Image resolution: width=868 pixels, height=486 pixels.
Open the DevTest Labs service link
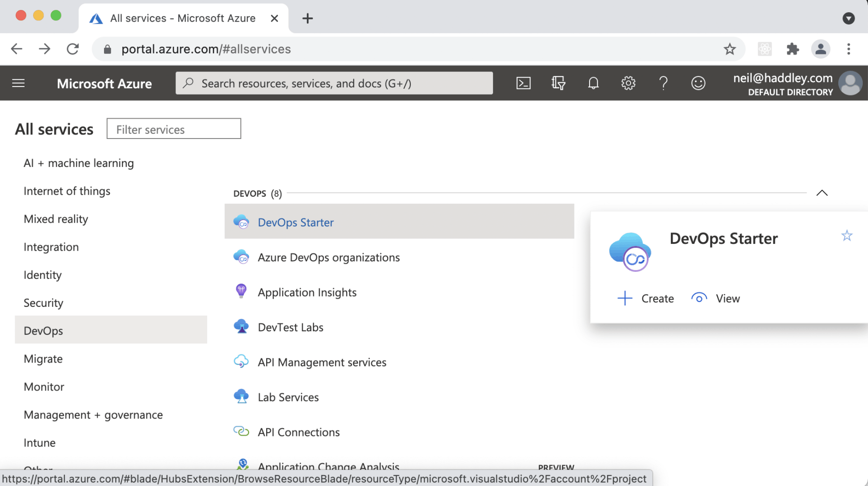pos(290,327)
